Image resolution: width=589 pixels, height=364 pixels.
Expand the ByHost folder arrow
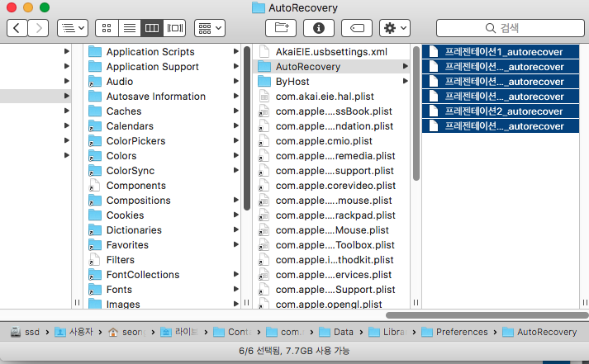point(406,81)
